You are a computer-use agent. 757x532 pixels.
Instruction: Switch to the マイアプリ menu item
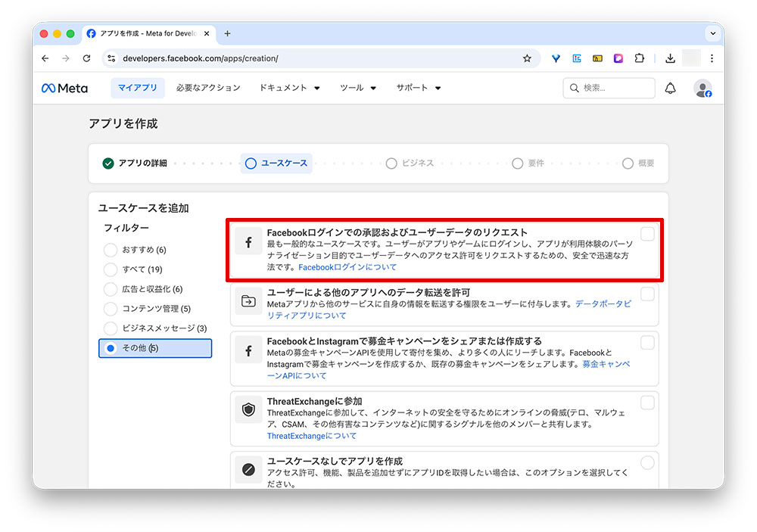(137, 87)
